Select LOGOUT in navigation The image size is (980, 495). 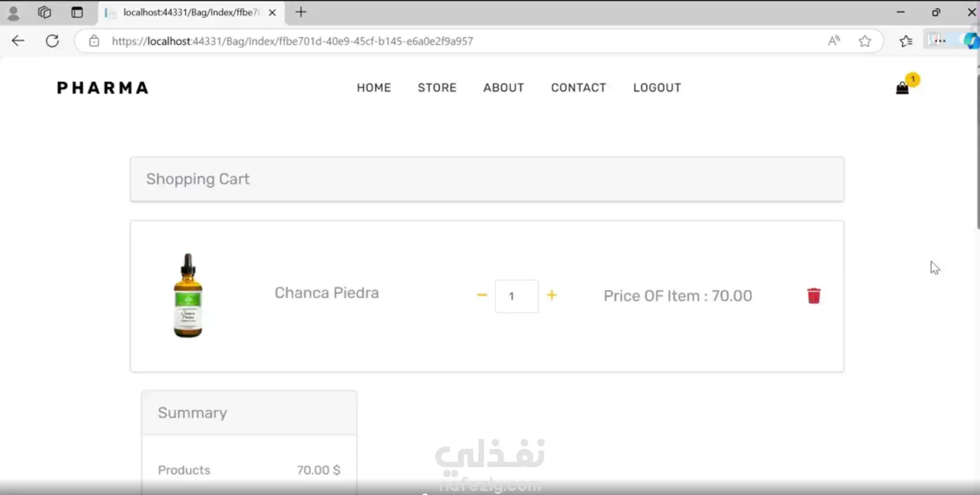pyautogui.click(x=657, y=87)
